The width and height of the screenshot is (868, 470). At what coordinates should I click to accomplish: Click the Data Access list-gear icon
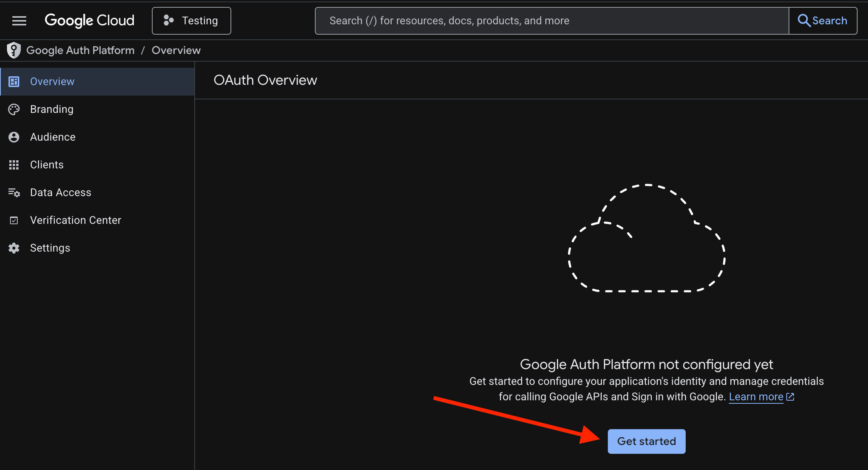pyautogui.click(x=14, y=193)
